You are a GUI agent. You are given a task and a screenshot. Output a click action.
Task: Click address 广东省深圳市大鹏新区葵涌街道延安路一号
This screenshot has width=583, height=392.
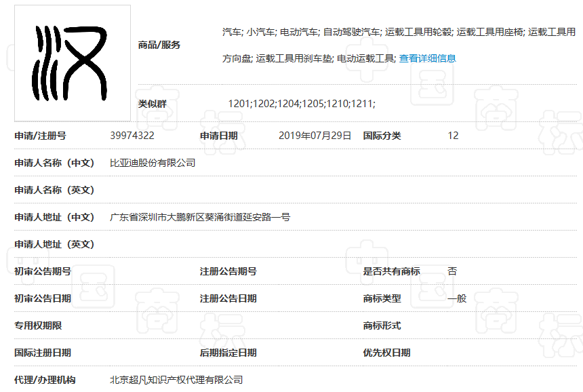200,217
